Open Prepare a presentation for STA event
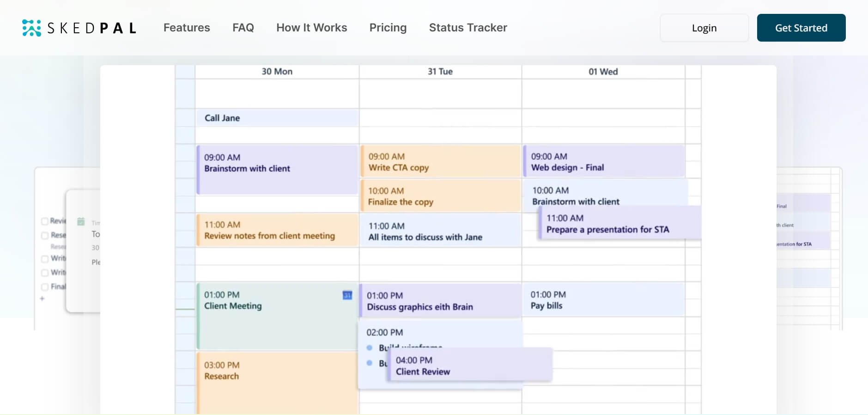 coord(619,223)
